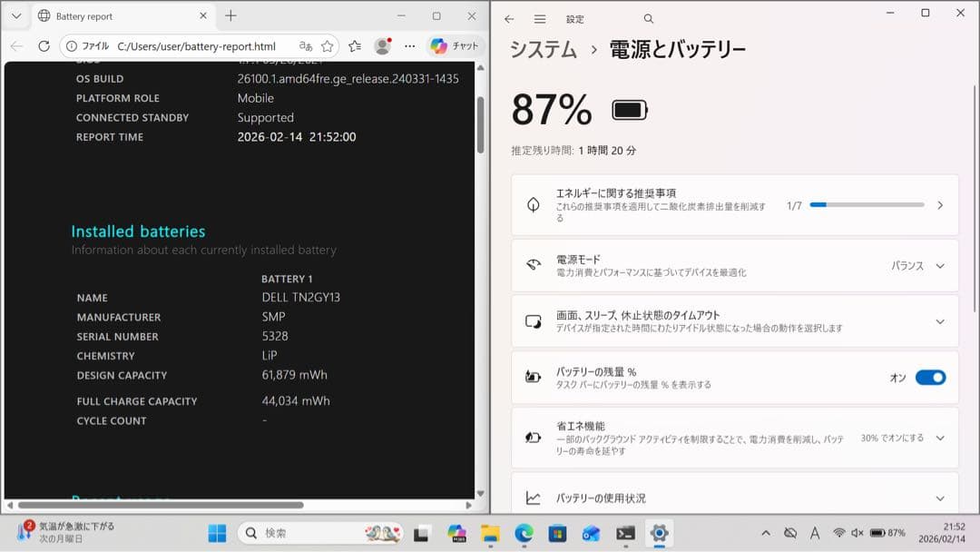Open the Edge ellipsis menu icon
The width and height of the screenshot is (980, 552).
(410, 45)
